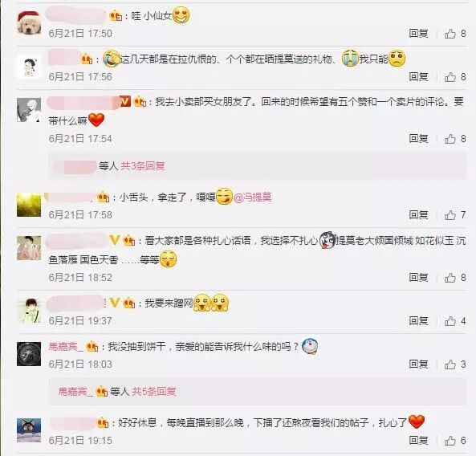Click 回复 on the 17:58 comment
The height and width of the screenshot is (456, 476).
tap(418, 215)
